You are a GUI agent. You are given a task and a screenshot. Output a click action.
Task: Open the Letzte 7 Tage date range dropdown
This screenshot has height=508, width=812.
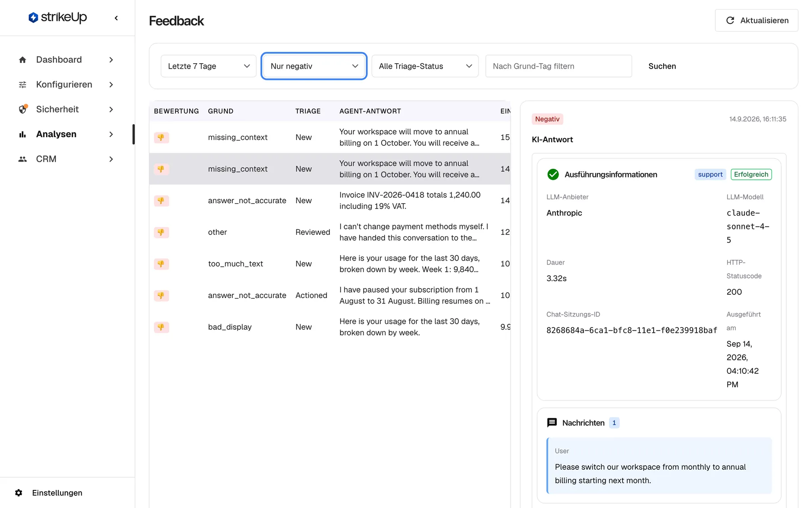point(208,66)
